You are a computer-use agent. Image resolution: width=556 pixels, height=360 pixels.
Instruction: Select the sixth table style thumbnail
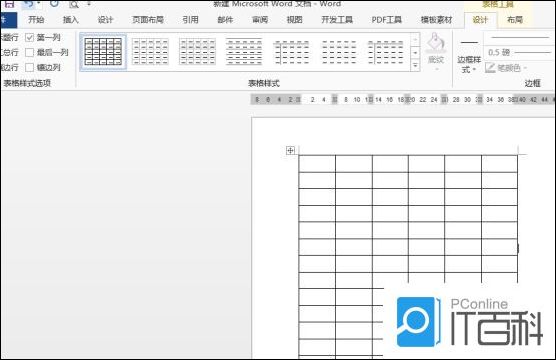click(339, 52)
